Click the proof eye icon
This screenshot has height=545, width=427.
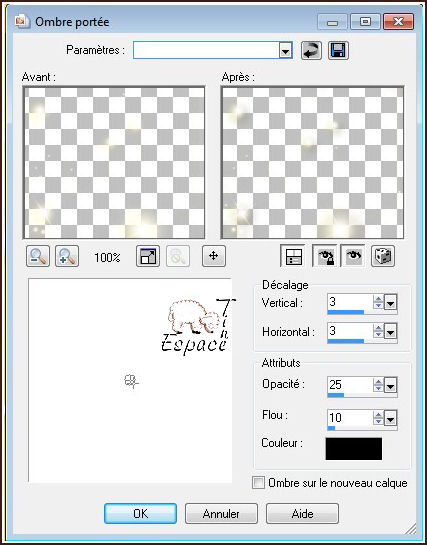[353, 257]
